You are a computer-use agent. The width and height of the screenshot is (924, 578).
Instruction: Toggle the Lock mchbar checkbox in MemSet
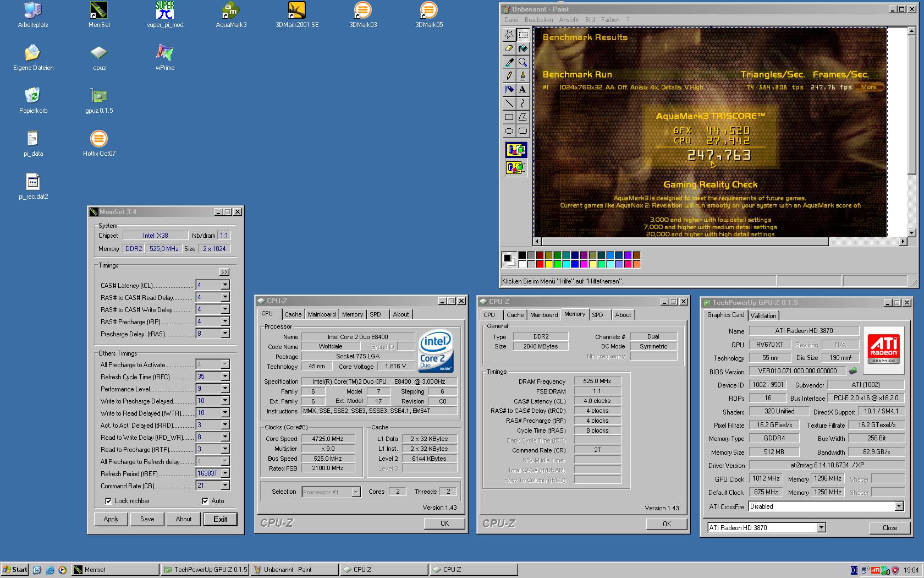coord(108,501)
